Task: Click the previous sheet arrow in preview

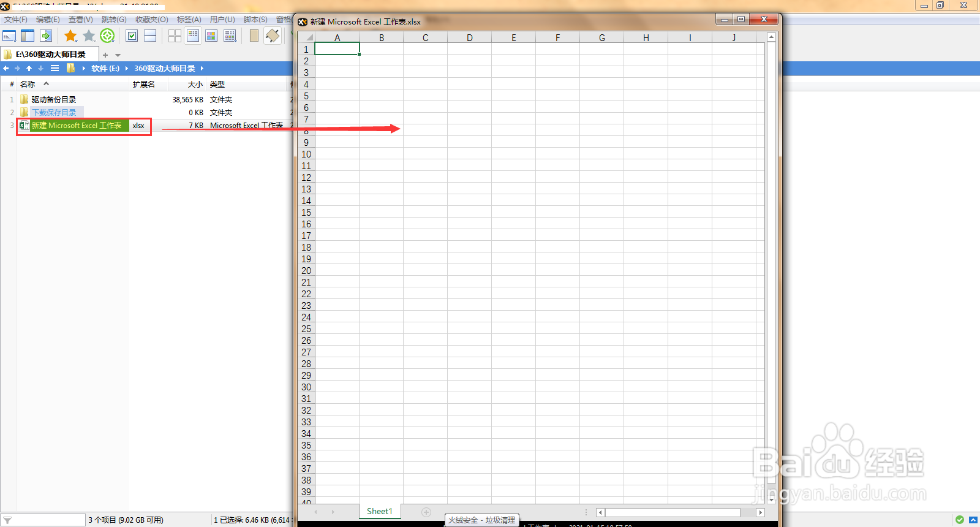Action: tap(316, 512)
